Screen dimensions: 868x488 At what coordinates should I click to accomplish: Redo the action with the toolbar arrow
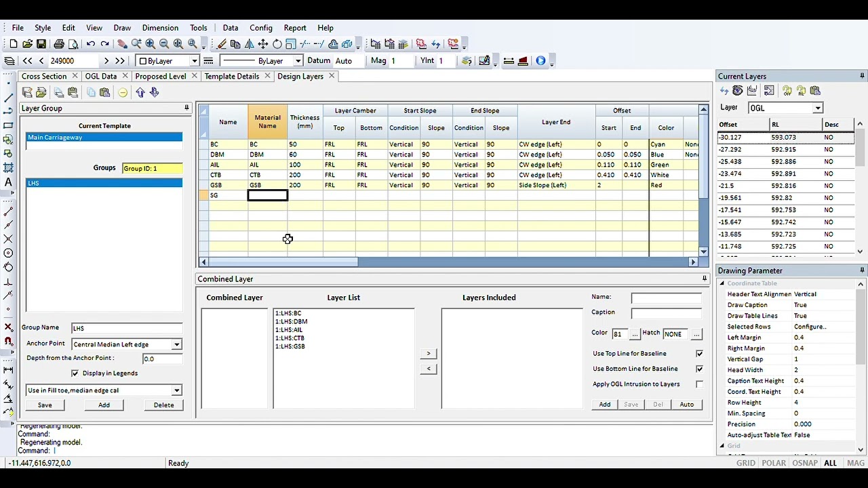click(x=105, y=44)
